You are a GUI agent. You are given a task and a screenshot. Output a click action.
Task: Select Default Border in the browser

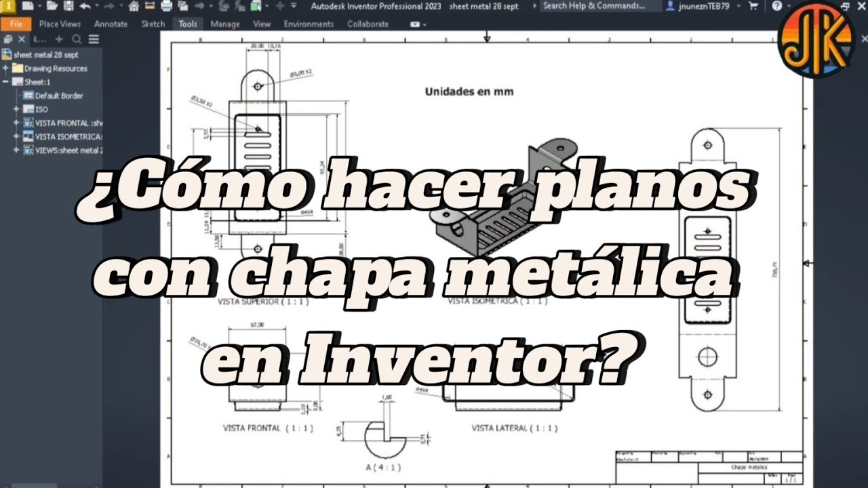tap(59, 96)
